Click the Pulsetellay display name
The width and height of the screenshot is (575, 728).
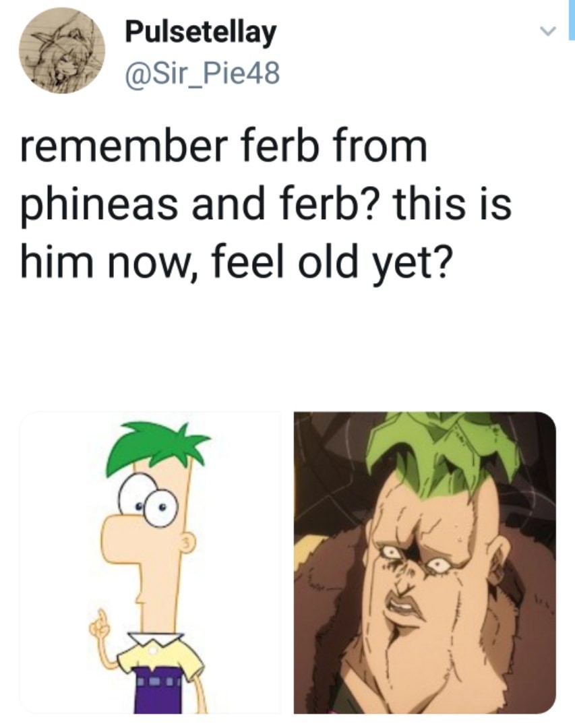[200, 31]
